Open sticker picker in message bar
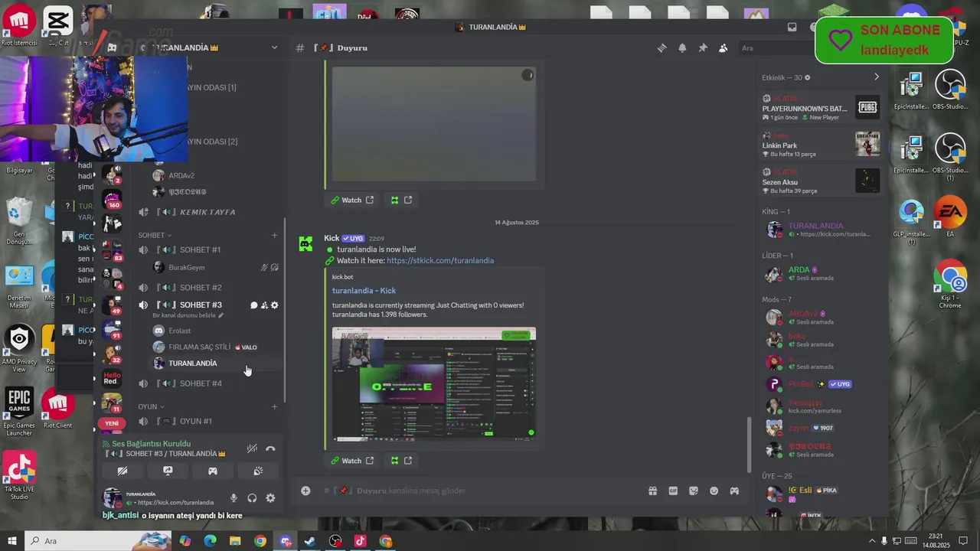 pos(694,491)
